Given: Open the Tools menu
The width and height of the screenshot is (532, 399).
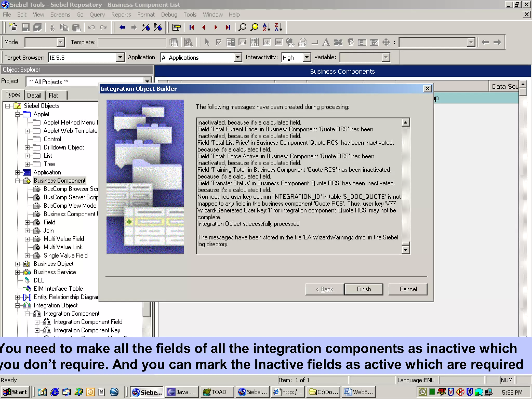Looking at the screenshot, I should coord(190,15).
